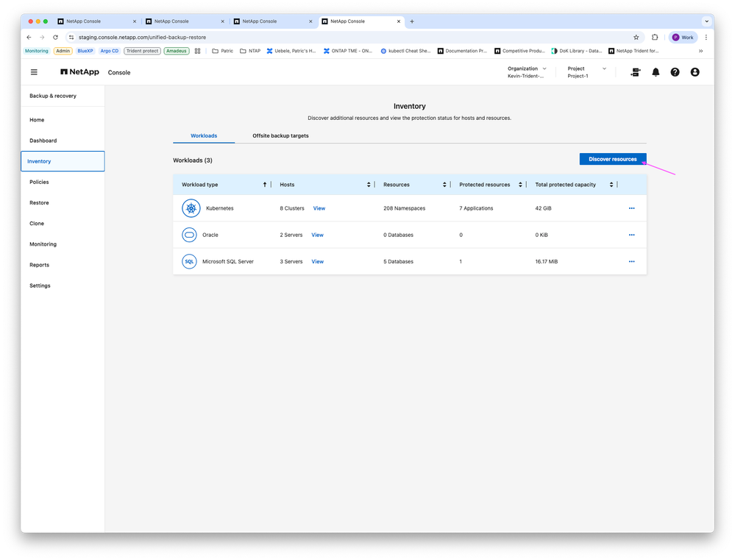Select Inventory in the sidebar
Image resolution: width=735 pixels, height=560 pixels.
[63, 161]
